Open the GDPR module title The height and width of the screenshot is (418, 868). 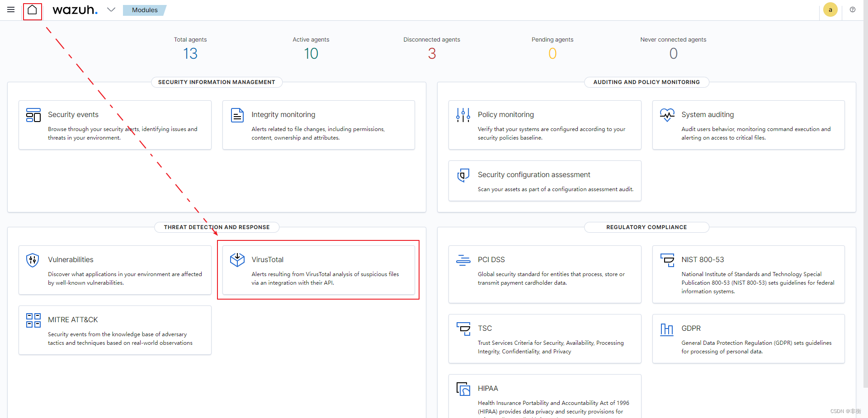coord(691,329)
